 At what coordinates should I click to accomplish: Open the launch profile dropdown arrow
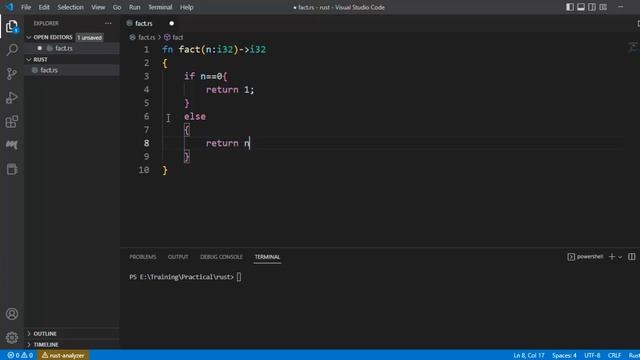(620, 257)
